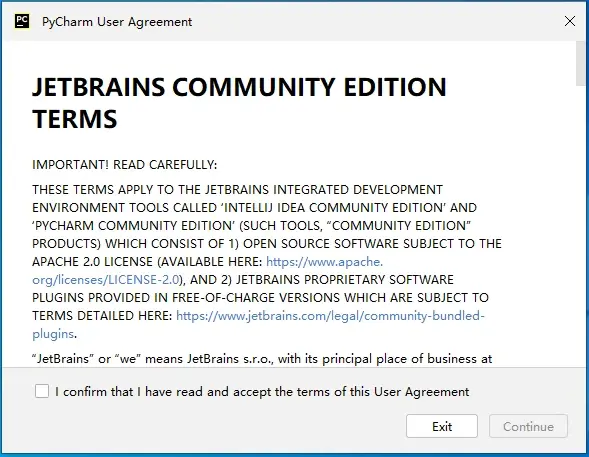
Task: Click the '"JetBrains" or "we" means' paragraph
Action: coord(262,359)
